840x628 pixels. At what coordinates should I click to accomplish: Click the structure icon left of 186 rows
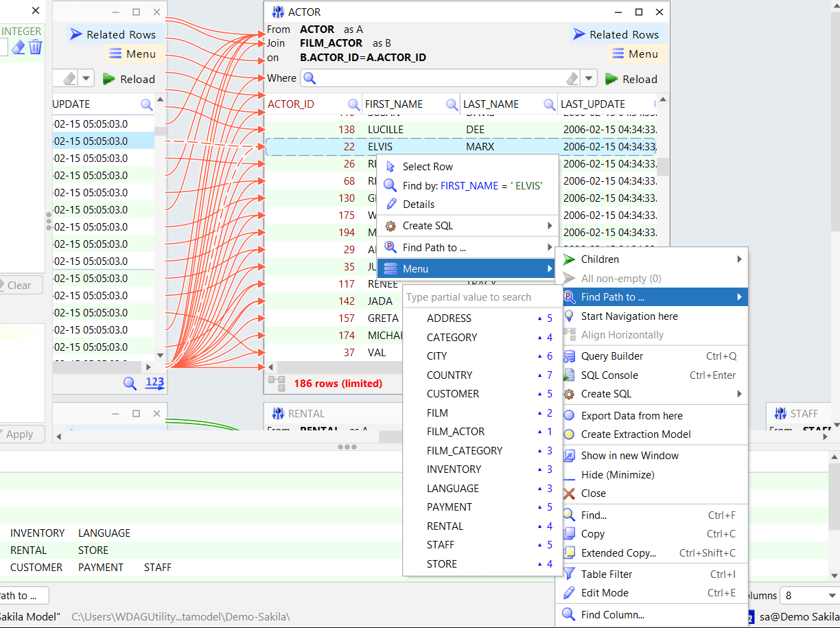tap(277, 383)
